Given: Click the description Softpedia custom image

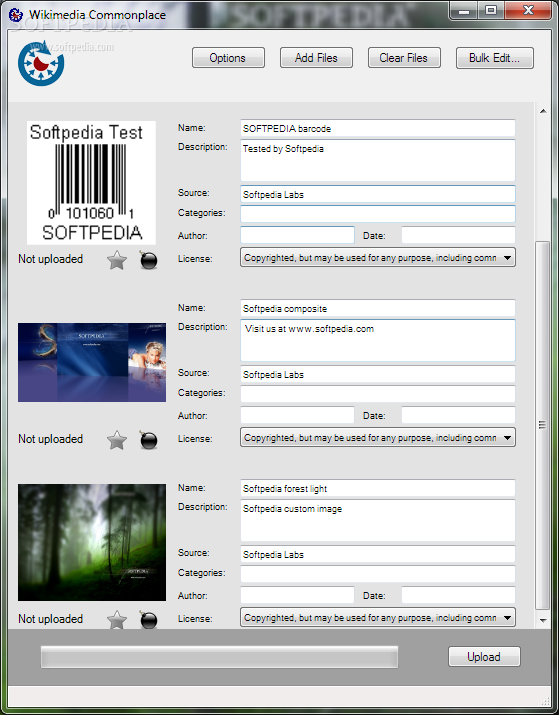Looking at the screenshot, I should coord(378,521).
